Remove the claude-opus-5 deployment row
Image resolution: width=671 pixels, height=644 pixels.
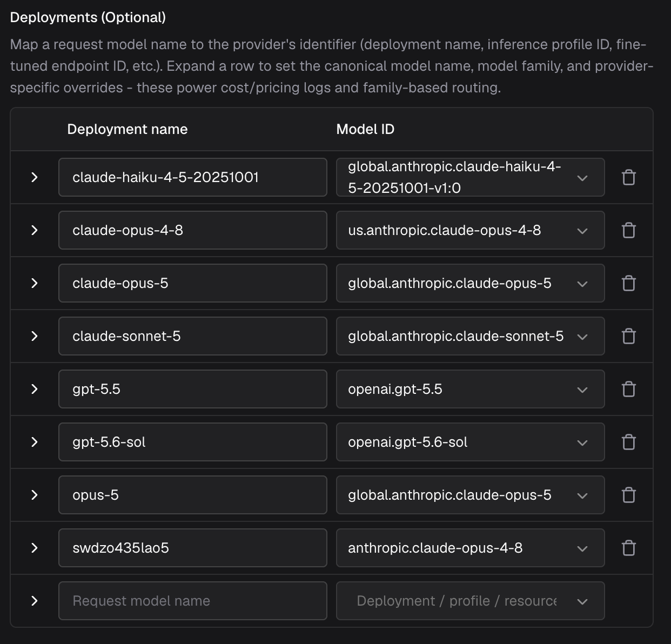629,283
